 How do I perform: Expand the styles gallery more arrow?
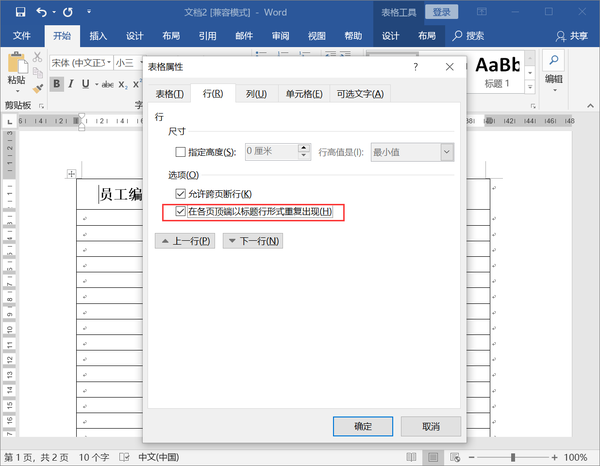530,87
